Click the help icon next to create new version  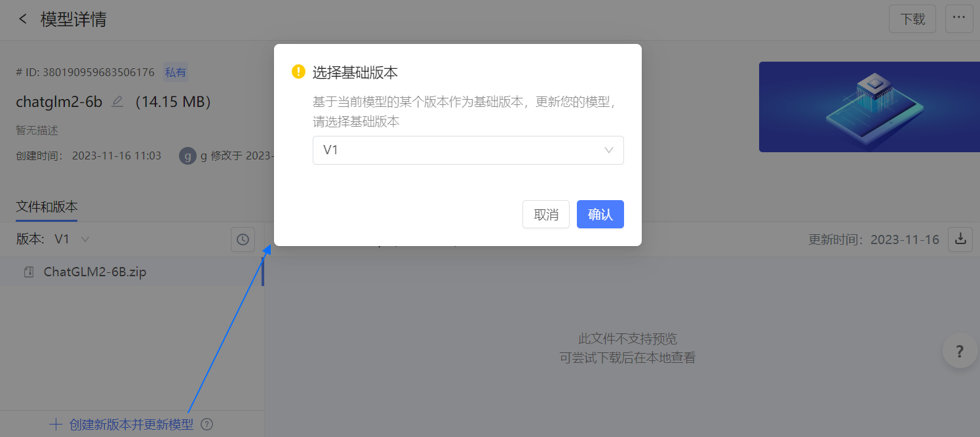point(206,425)
